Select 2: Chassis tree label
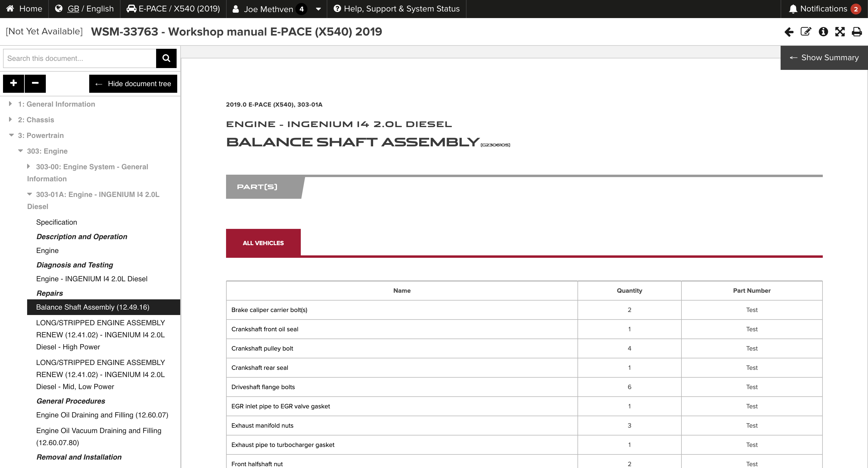 36,120
